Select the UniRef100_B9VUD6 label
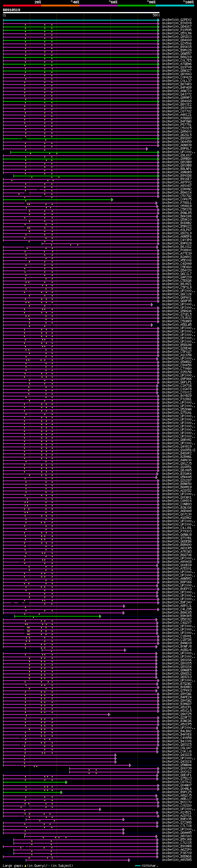This screenshot has width=197, height=868. [177, 176]
